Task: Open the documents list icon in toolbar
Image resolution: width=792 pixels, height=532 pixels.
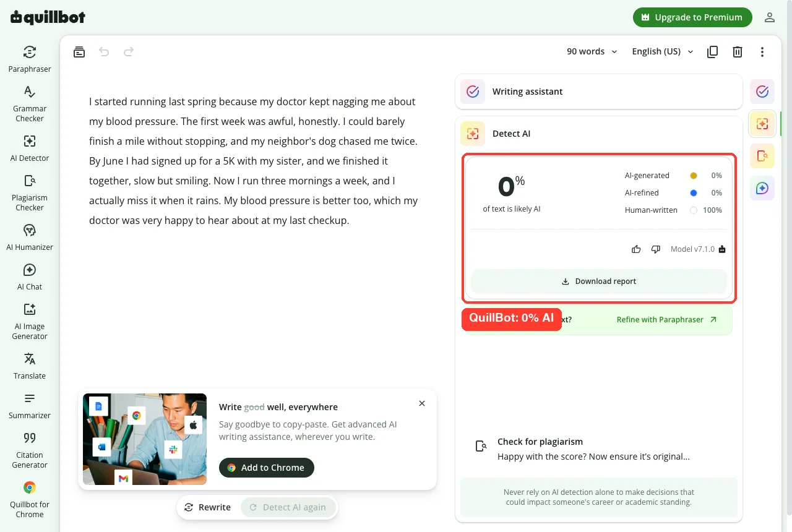Action: click(79, 52)
